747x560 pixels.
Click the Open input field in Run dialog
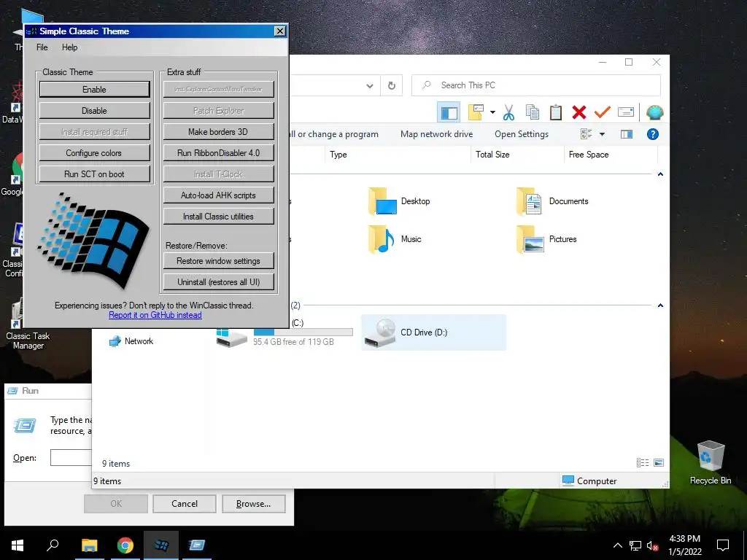coord(71,458)
